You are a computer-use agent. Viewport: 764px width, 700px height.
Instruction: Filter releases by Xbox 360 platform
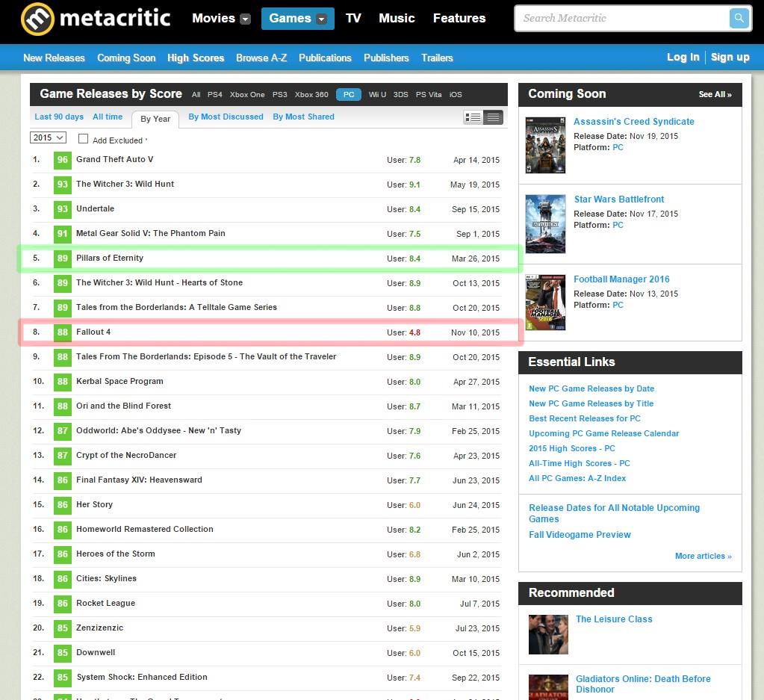[311, 95]
